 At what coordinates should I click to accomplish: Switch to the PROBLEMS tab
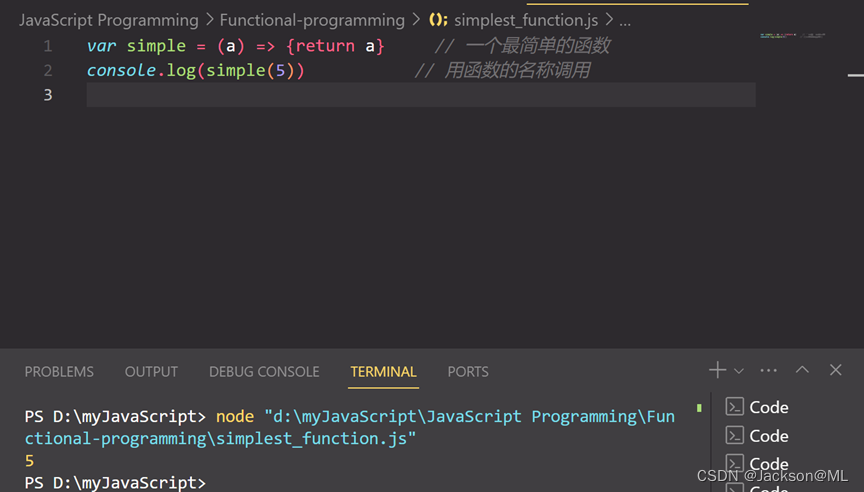[x=59, y=372]
